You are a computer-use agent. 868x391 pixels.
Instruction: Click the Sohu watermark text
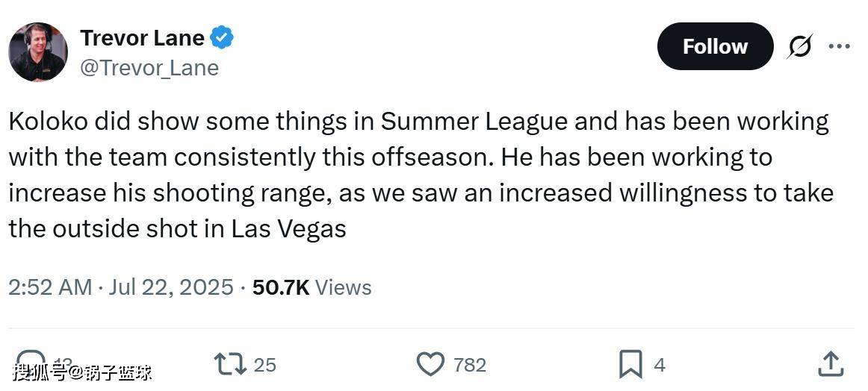tap(82, 373)
